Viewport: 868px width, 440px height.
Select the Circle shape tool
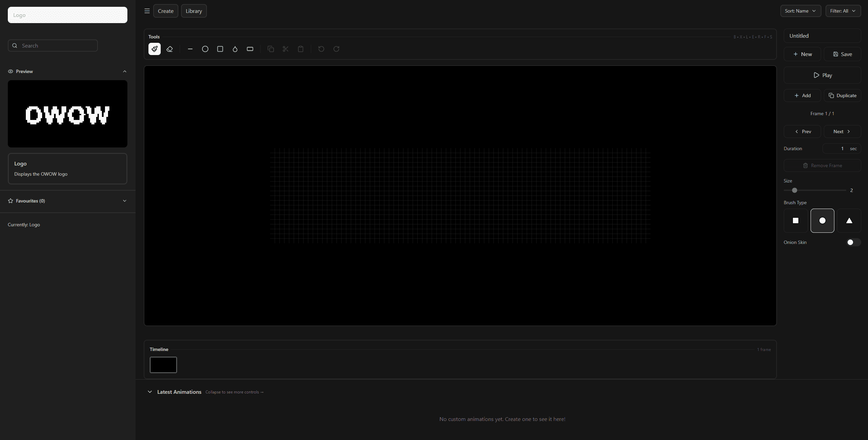coord(205,49)
